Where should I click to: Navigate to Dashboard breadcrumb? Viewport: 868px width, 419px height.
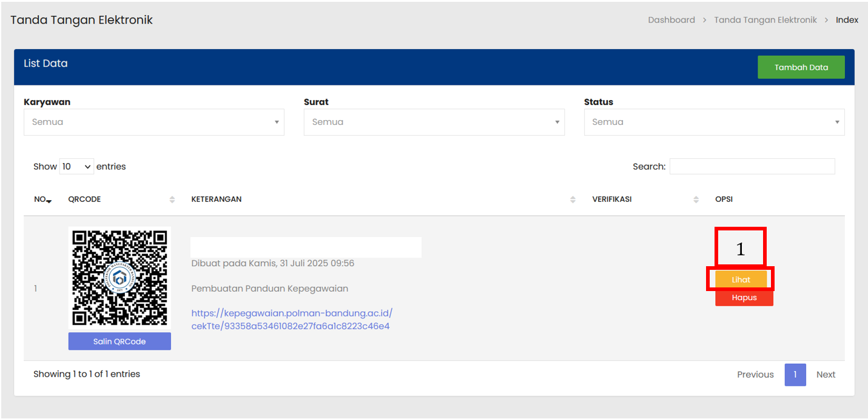tap(671, 20)
